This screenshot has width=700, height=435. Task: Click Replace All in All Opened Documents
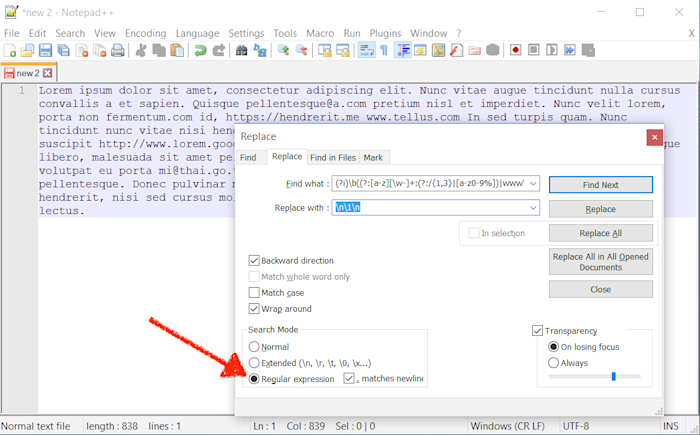click(600, 262)
